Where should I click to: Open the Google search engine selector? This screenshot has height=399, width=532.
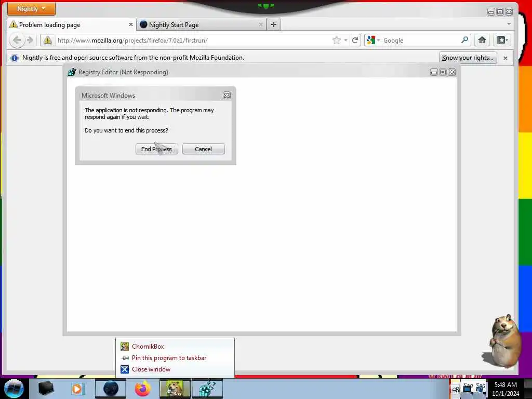coord(373,41)
